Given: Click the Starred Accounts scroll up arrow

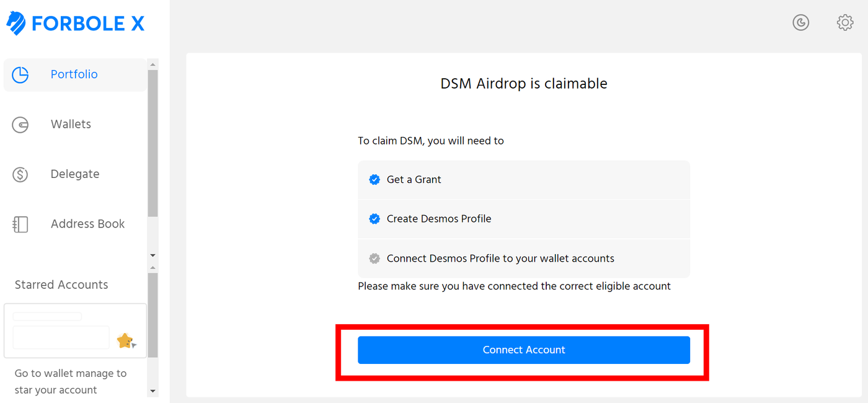Looking at the screenshot, I should click(x=153, y=267).
